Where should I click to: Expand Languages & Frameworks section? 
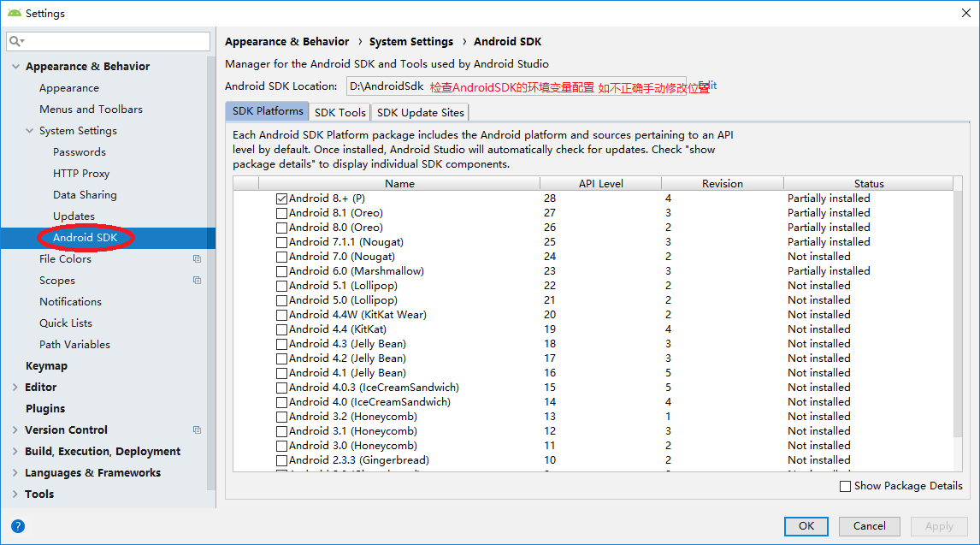tap(15, 472)
